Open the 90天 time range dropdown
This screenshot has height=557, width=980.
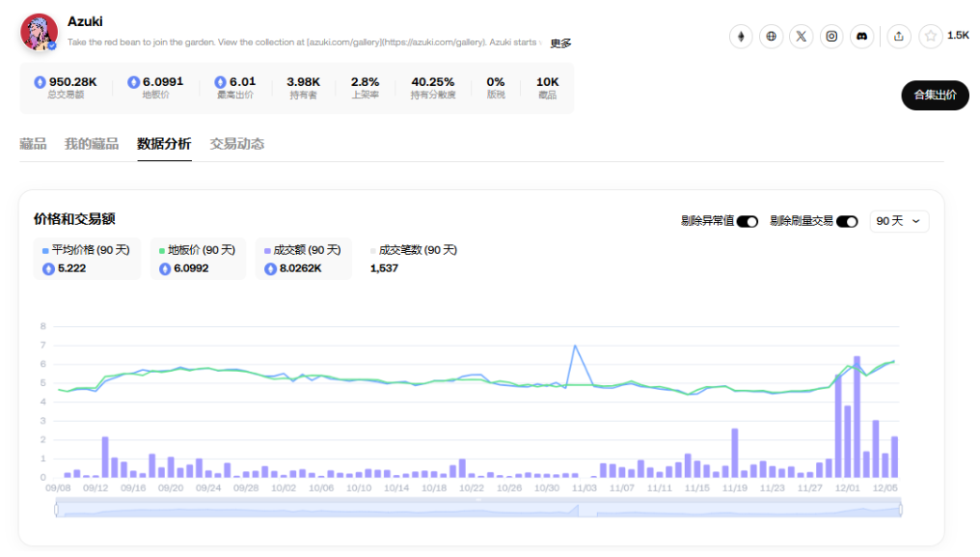pyautogui.click(x=898, y=221)
